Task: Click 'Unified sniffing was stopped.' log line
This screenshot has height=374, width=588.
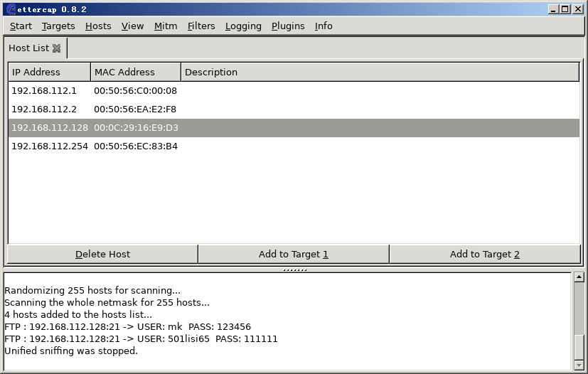Action: (71, 351)
